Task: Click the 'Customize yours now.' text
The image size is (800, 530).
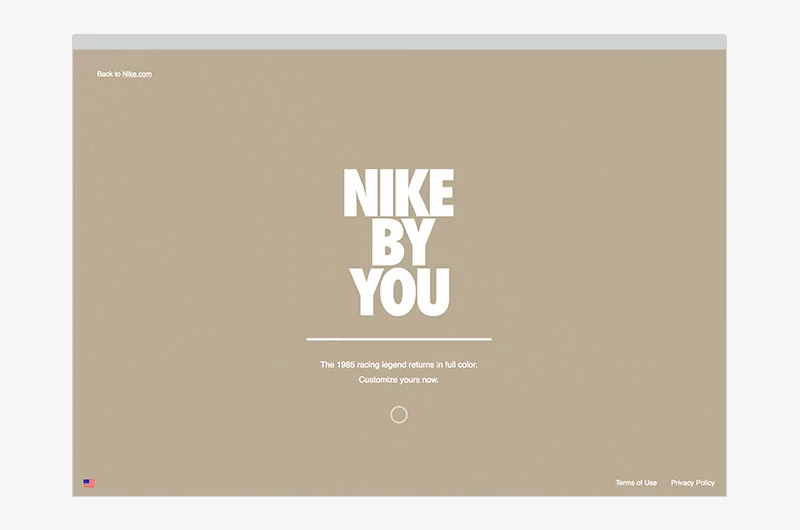Action: click(x=398, y=380)
